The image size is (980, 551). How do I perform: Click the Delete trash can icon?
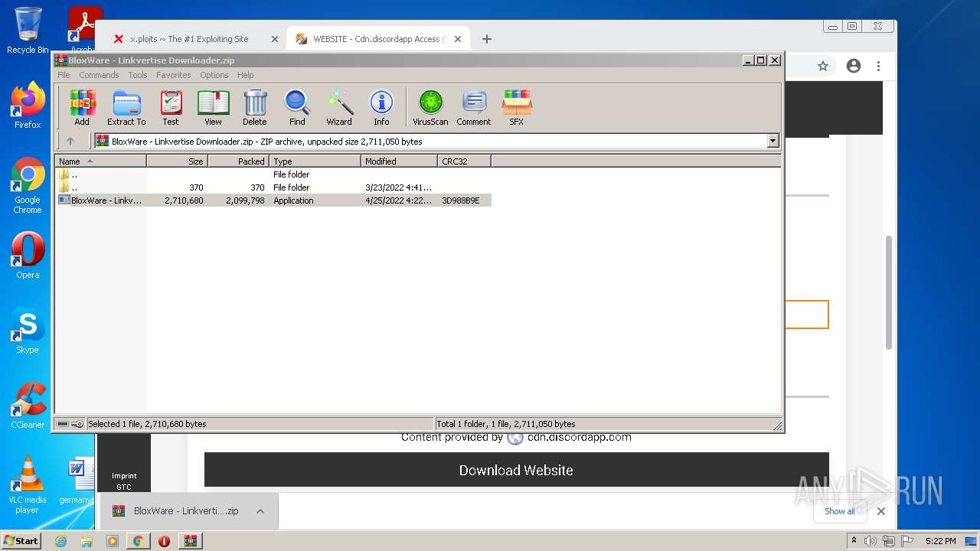[x=255, y=107]
